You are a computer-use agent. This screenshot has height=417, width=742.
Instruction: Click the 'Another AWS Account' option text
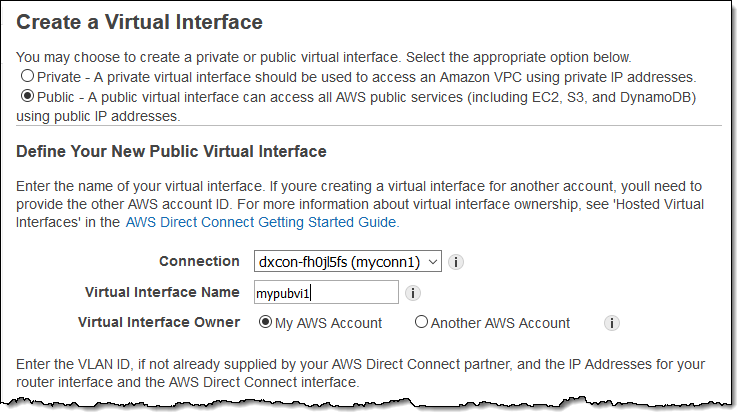tap(501, 323)
